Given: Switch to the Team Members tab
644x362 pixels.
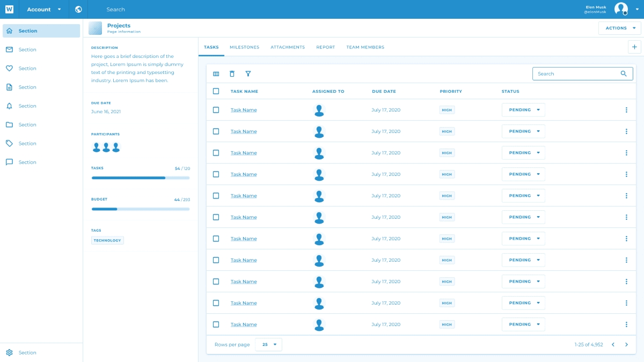Looking at the screenshot, I should pos(365,47).
